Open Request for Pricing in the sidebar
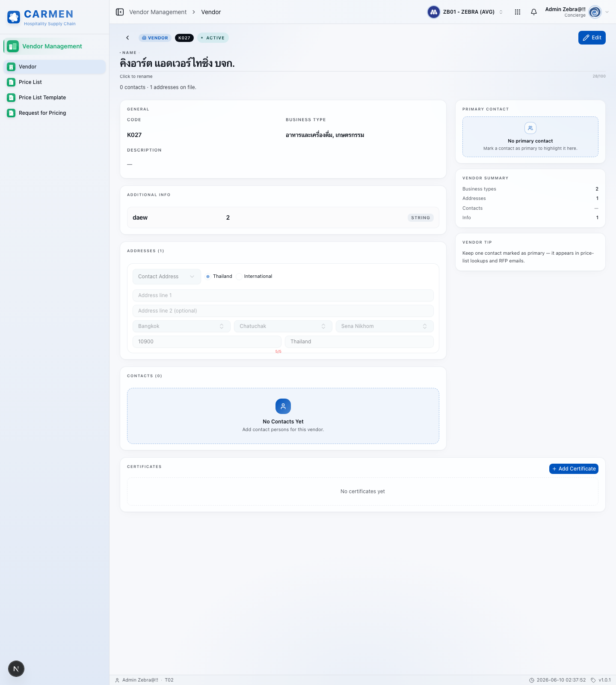This screenshot has width=616, height=685. tap(55, 113)
